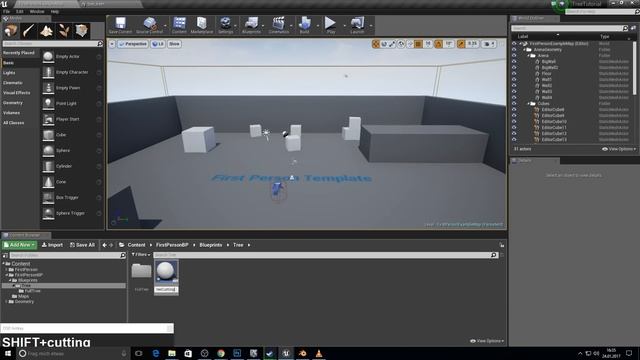Select the translate gizmo icon in the viewport

click(376, 44)
